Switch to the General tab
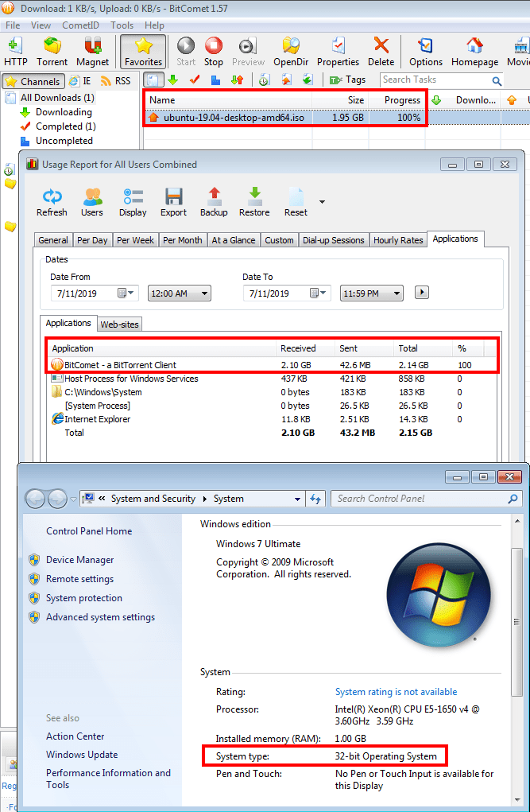Image resolution: width=530 pixels, height=812 pixels. pos(53,240)
